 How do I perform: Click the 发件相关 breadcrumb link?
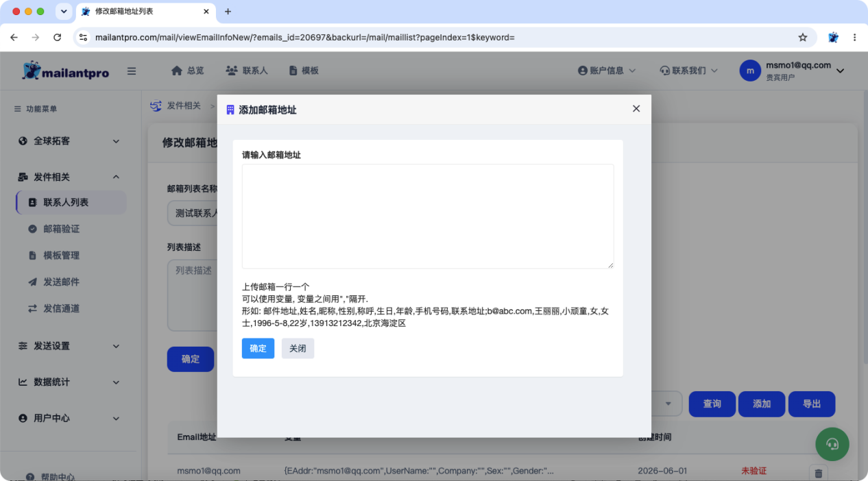(x=184, y=106)
